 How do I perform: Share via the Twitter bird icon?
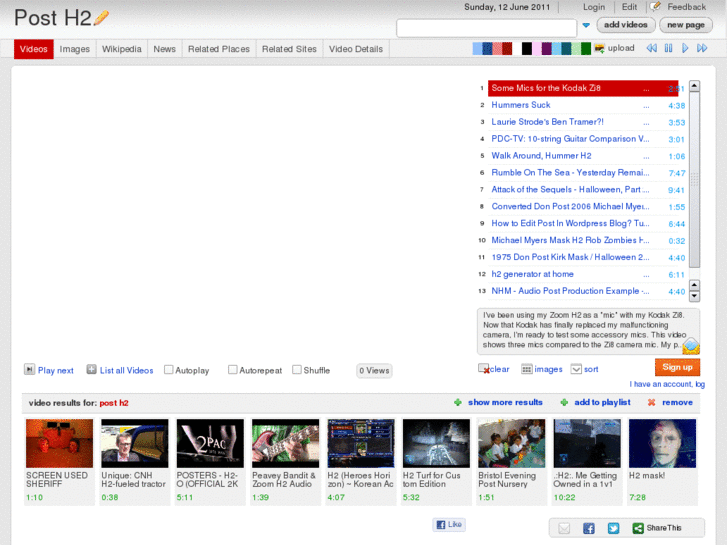(613, 528)
